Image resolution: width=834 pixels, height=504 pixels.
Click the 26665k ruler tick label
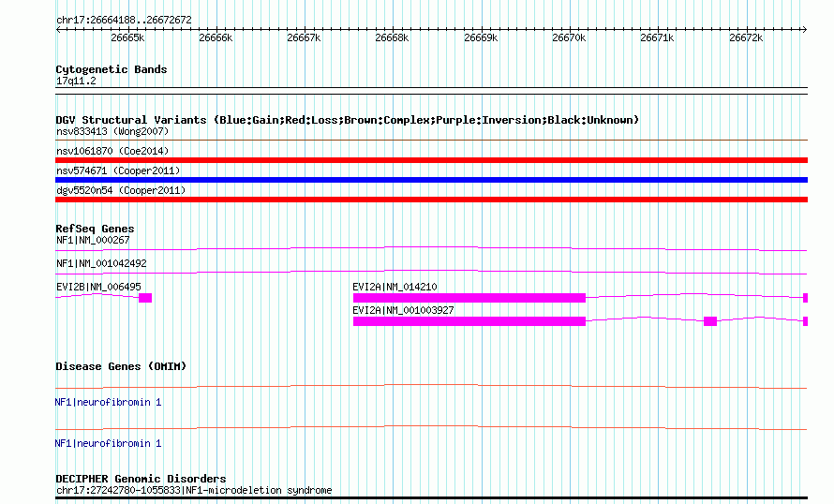(x=127, y=37)
